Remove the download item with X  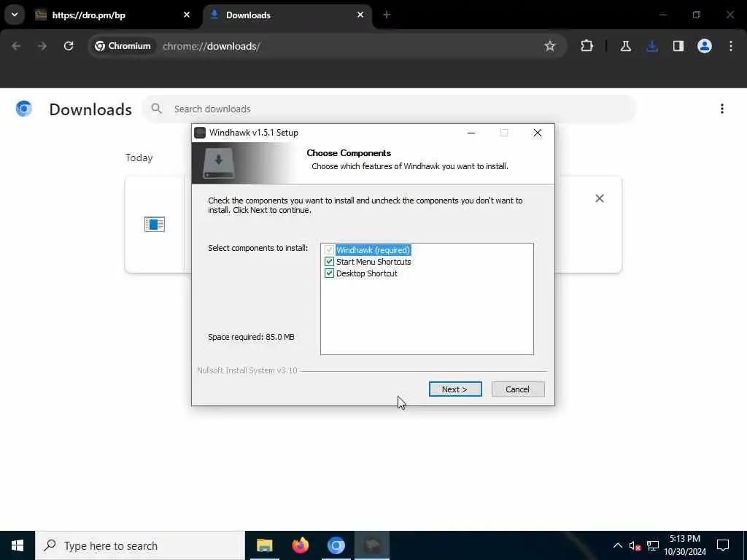pos(600,198)
